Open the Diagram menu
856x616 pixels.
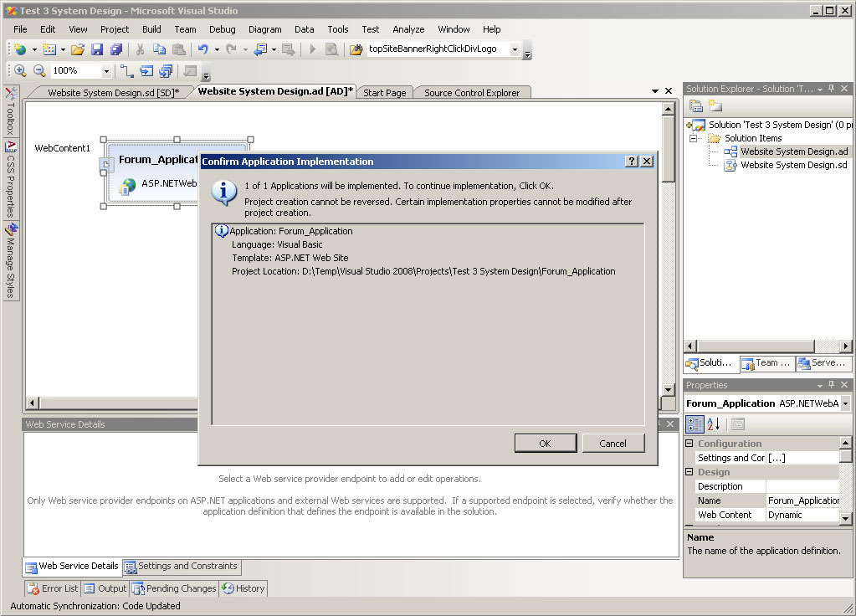(x=264, y=29)
